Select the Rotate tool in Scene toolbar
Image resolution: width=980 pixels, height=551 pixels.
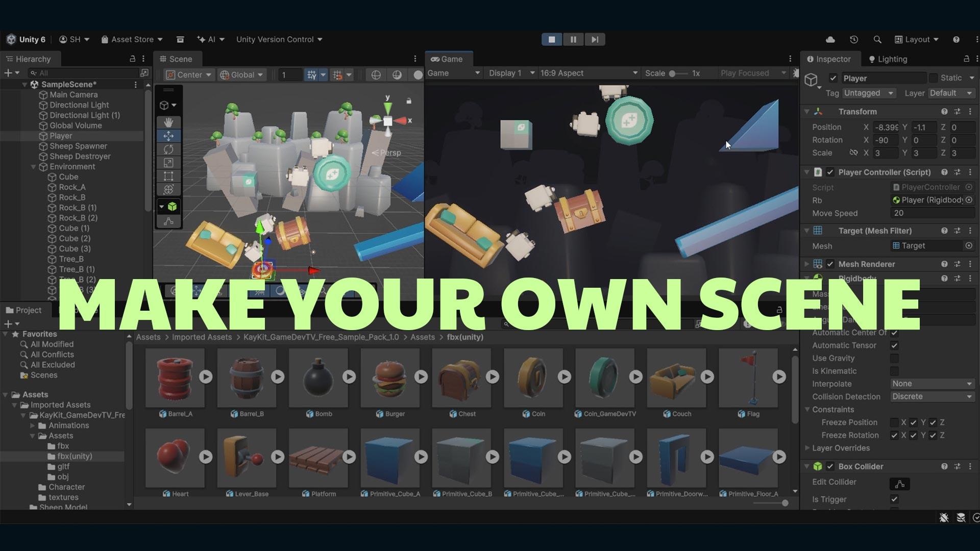coord(168,149)
